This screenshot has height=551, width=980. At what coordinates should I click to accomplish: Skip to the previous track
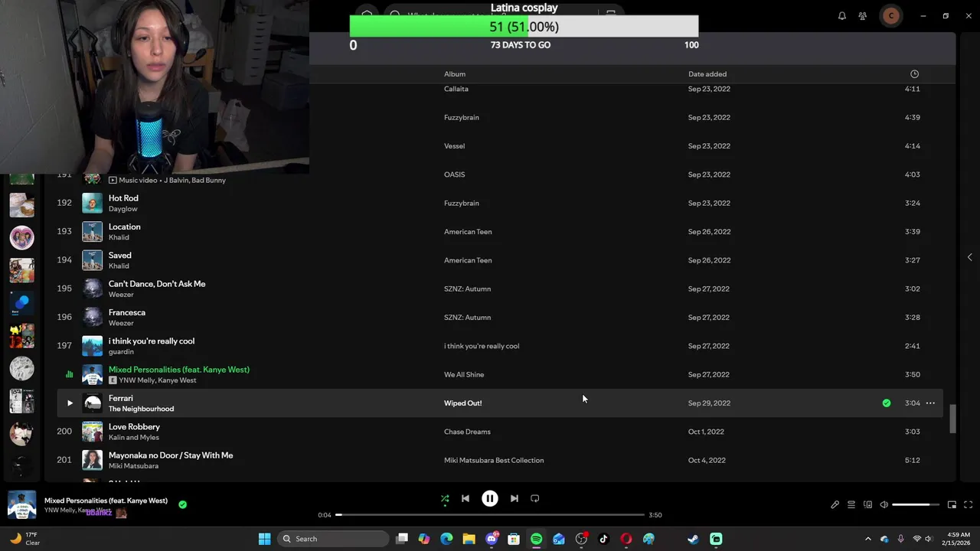point(465,498)
